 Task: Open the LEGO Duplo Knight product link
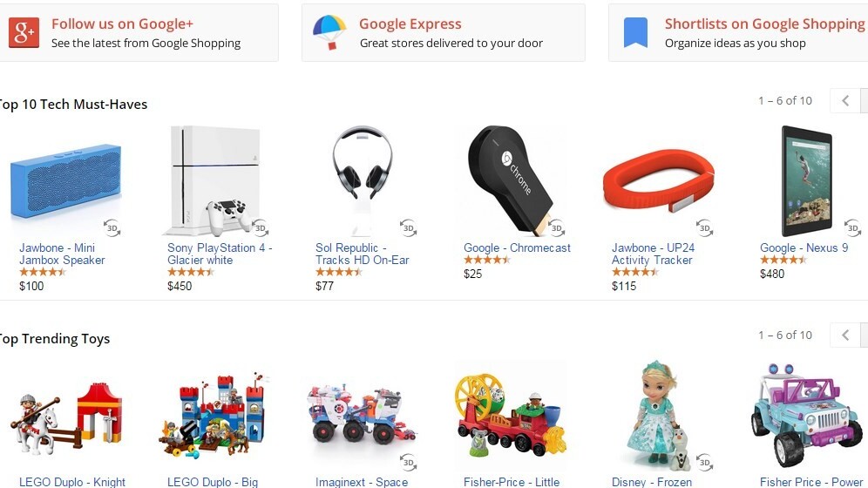72,482
